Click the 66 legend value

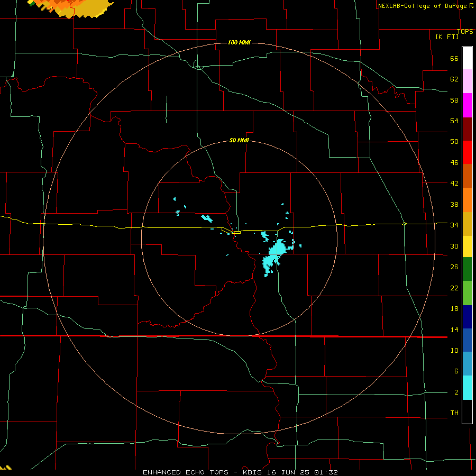454,59
